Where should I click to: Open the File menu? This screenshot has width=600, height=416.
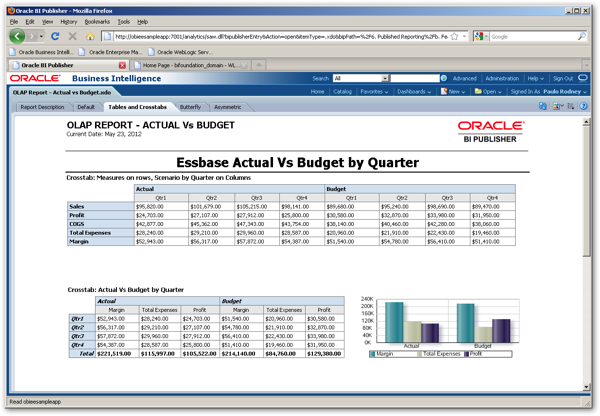14,22
